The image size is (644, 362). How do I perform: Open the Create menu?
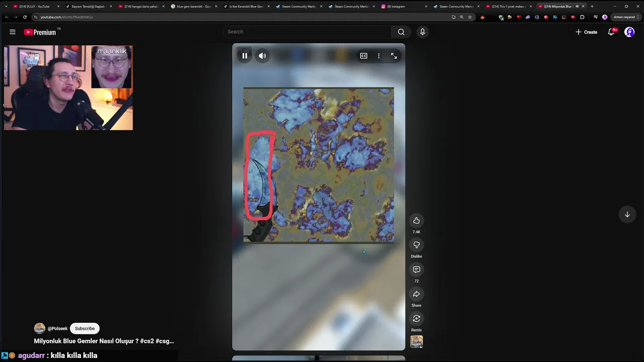coord(586,32)
